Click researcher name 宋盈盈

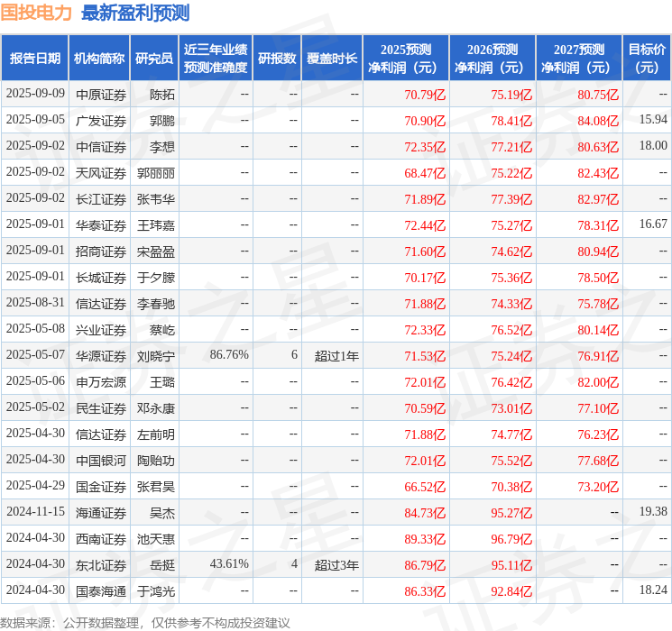click(x=156, y=251)
